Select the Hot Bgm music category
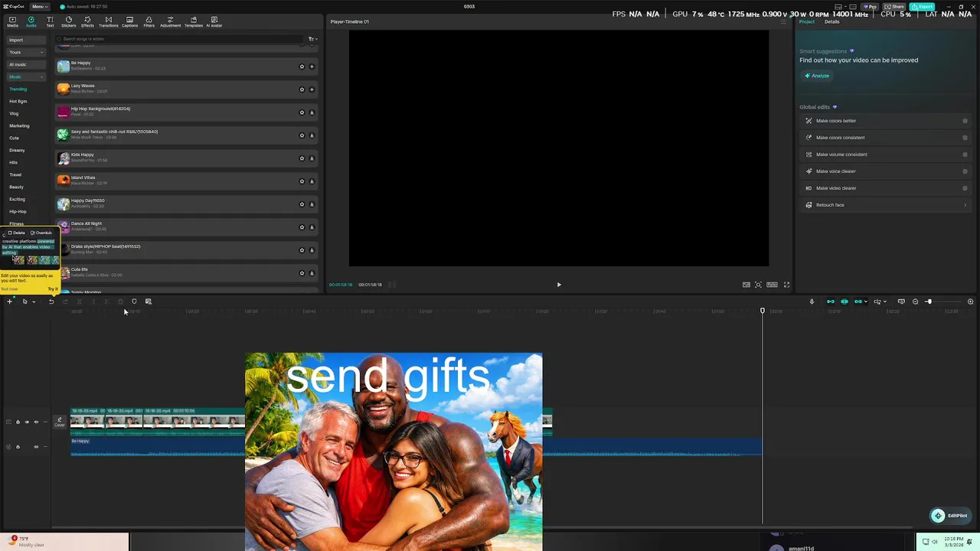Screen dimensions: 980x551 coord(18,101)
